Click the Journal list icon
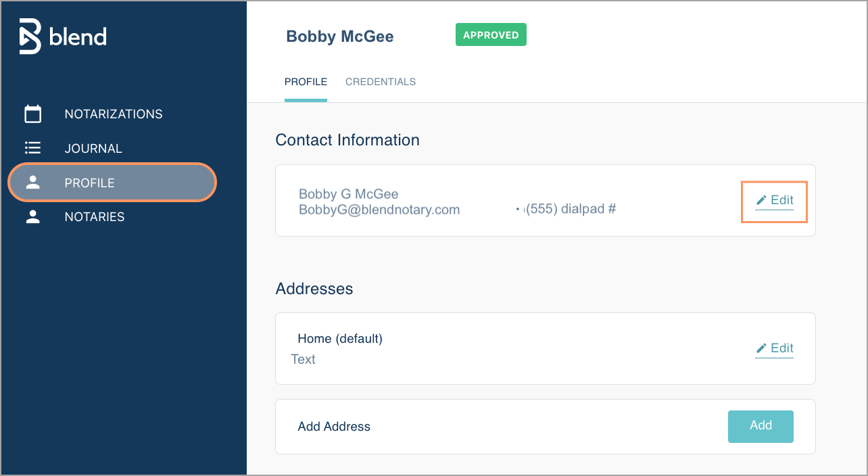 click(x=32, y=147)
